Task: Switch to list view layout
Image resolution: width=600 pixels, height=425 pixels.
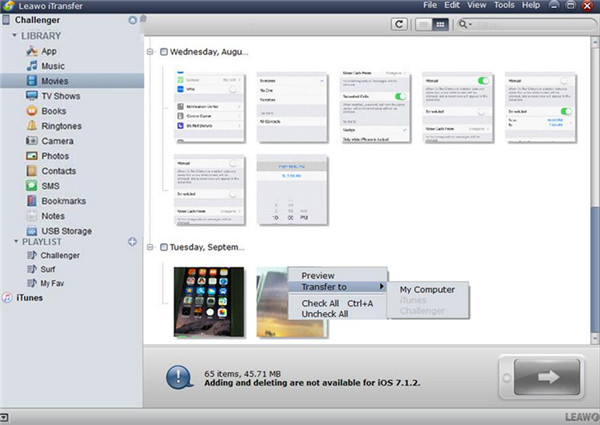Action: coord(423,23)
